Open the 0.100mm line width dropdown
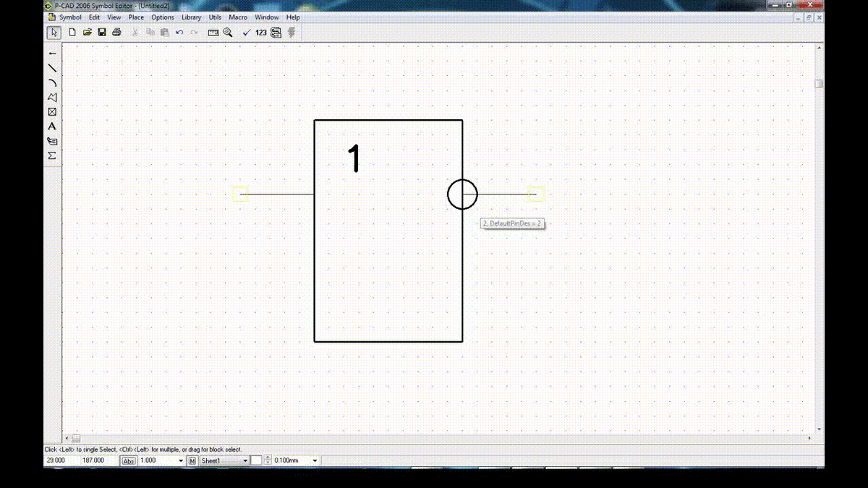 coord(315,461)
